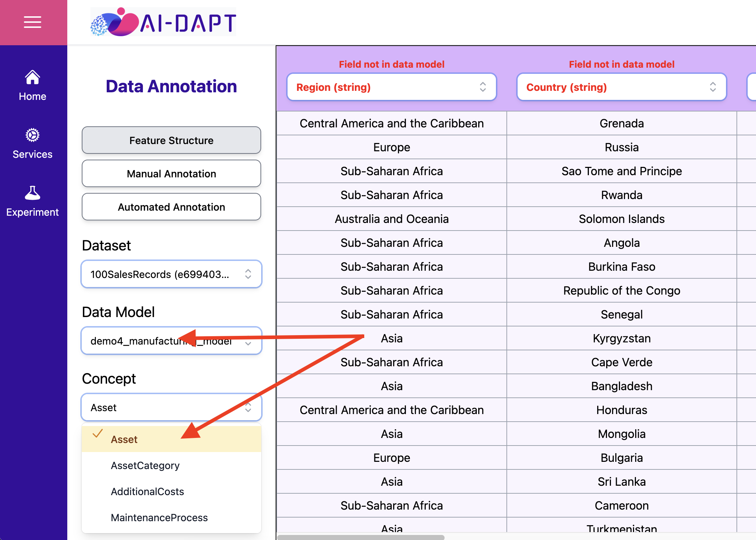
Task: Open the Dataset dropdown 100SalesRecords
Action: pyautogui.click(x=171, y=274)
